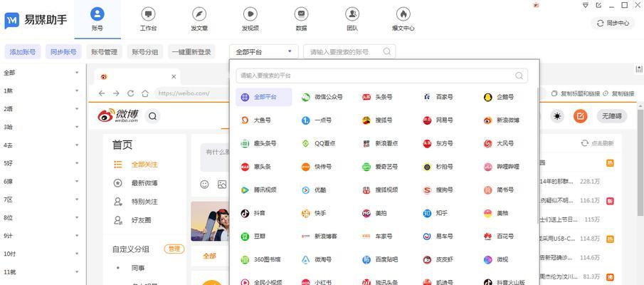Select 全部平台 in platform list
Image resolution: width=644 pixels, height=285 pixels.
[x=264, y=98]
